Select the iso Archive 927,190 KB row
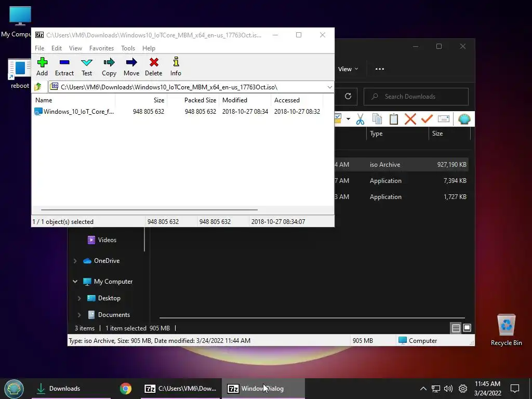Viewport: 532px width, 399px height. pos(402,165)
